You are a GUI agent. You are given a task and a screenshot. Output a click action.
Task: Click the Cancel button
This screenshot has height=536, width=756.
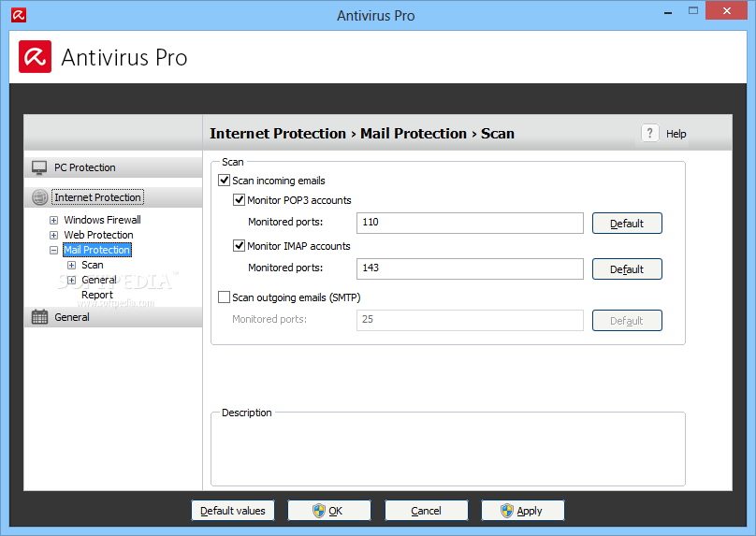[427, 511]
